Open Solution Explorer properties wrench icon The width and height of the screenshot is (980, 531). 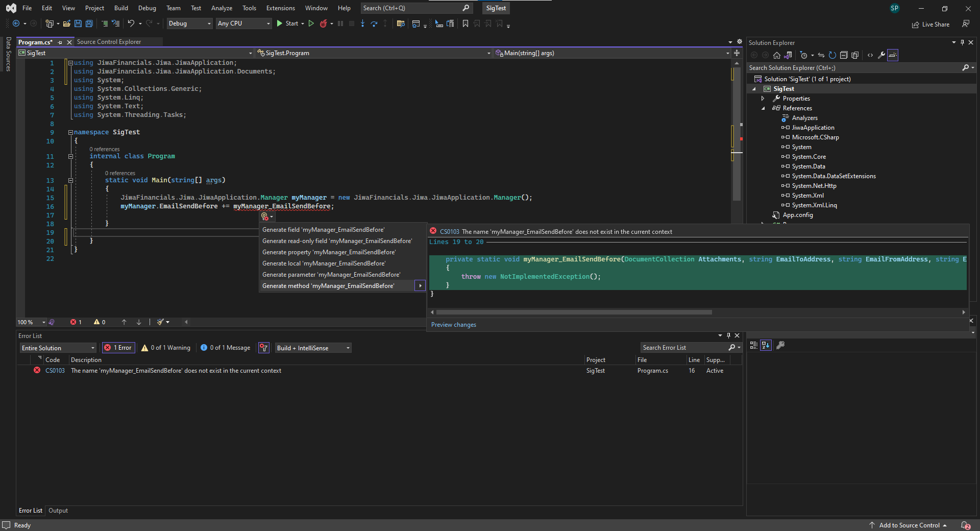coord(881,55)
